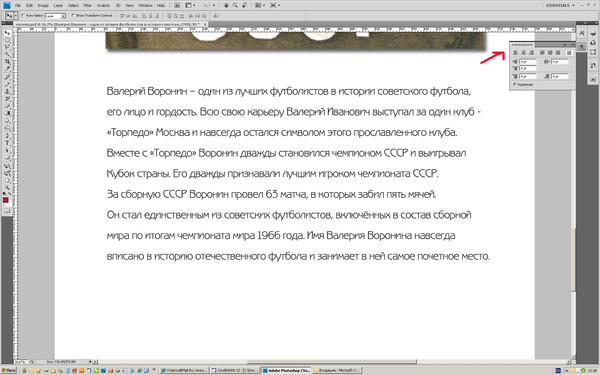Image resolution: width=600 pixels, height=375 pixels.
Task: Toggle the Hyphenate checkbox
Action: point(515,84)
